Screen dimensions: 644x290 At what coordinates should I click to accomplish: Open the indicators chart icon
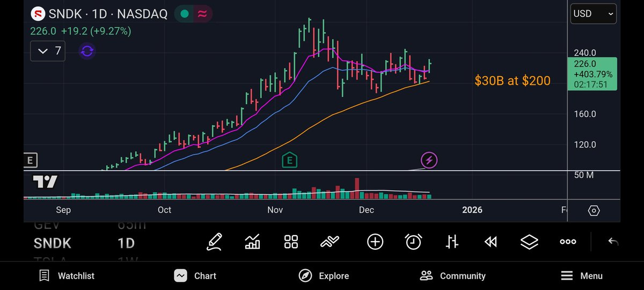pos(252,242)
